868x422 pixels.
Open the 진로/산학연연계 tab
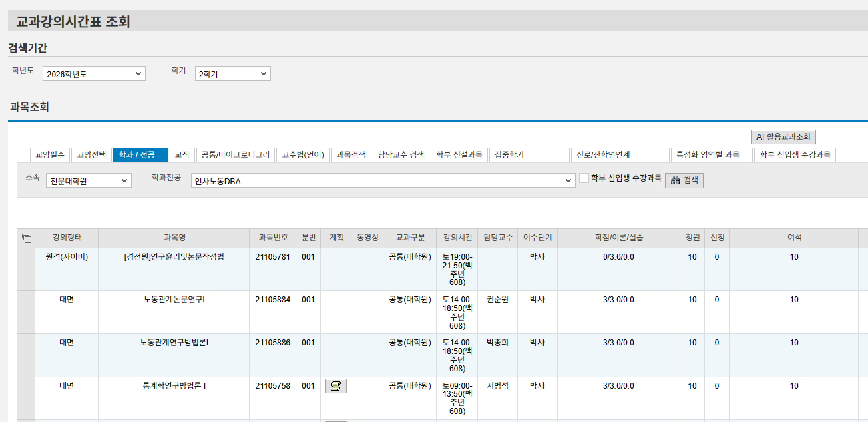(x=620, y=155)
